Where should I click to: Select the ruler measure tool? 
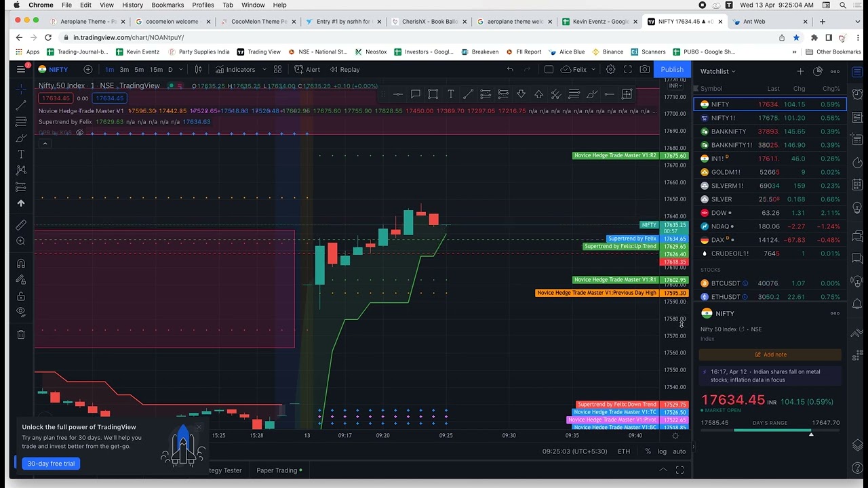21,225
